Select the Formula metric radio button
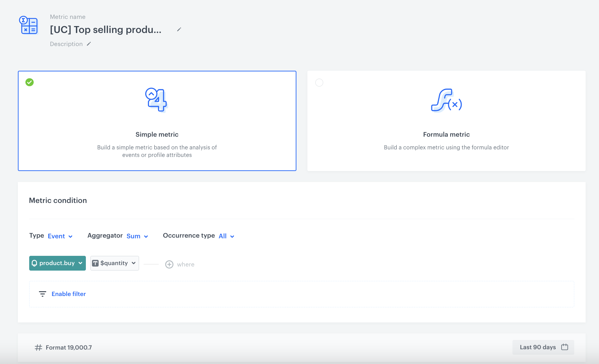Image resolution: width=599 pixels, height=364 pixels. (x=319, y=83)
